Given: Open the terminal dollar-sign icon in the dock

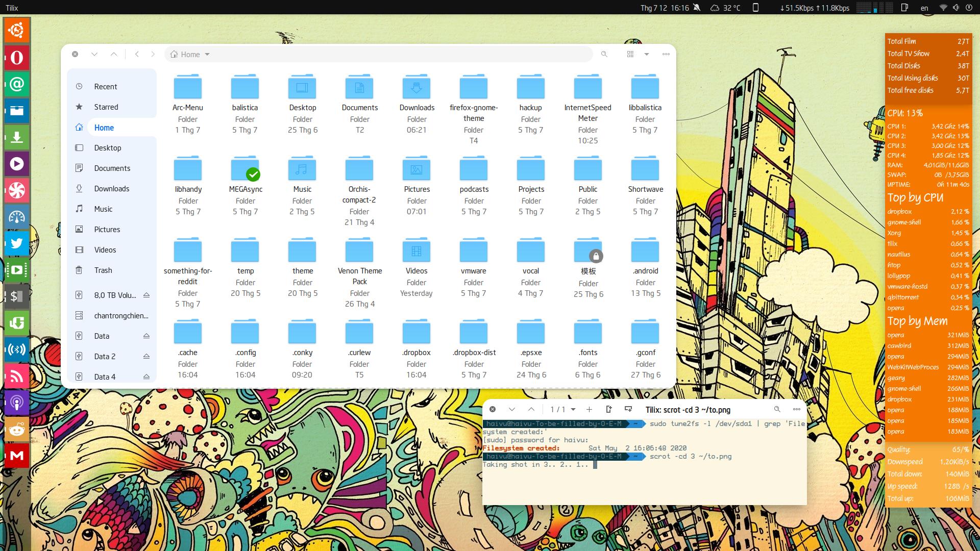Looking at the screenshot, I should click(x=17, y=296).
